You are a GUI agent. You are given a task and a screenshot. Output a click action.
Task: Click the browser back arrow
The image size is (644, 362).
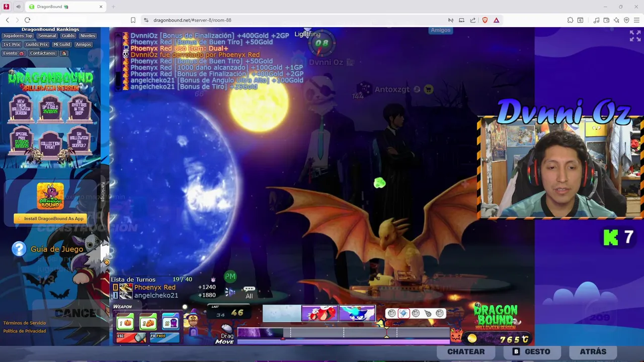(8, 20)
